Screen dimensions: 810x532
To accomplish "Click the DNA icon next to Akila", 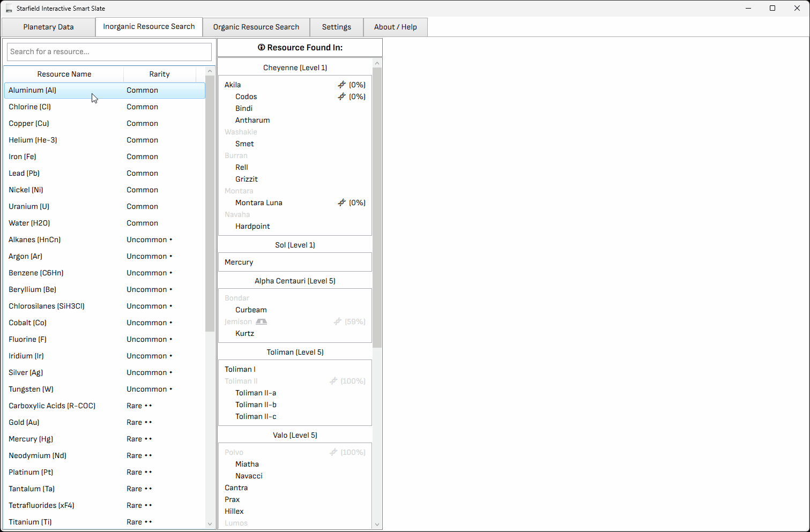I will click(x=341, y=85).
